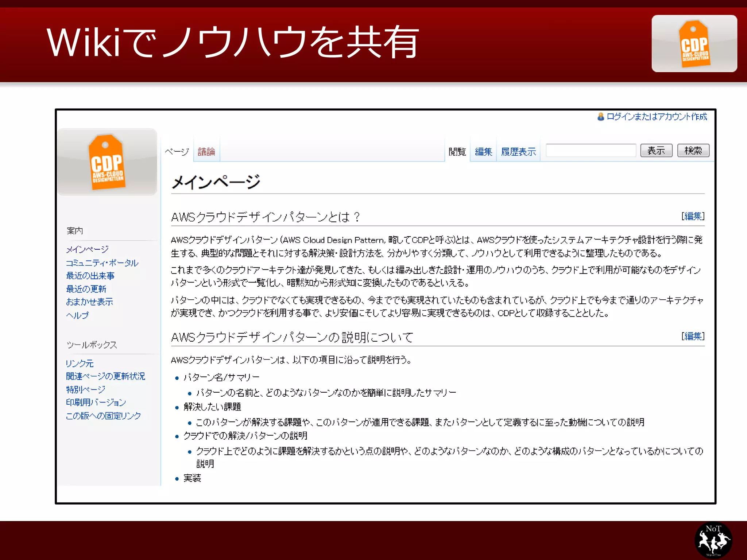
Task: Click the 案内 sidebar heading
Action: [75, 231]
